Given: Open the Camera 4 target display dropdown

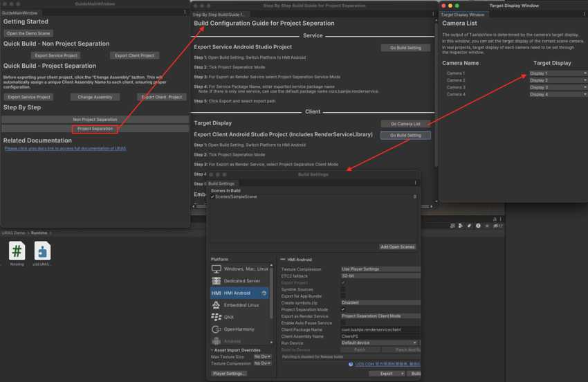Looking at the screenshot, I should coord(558,94).
